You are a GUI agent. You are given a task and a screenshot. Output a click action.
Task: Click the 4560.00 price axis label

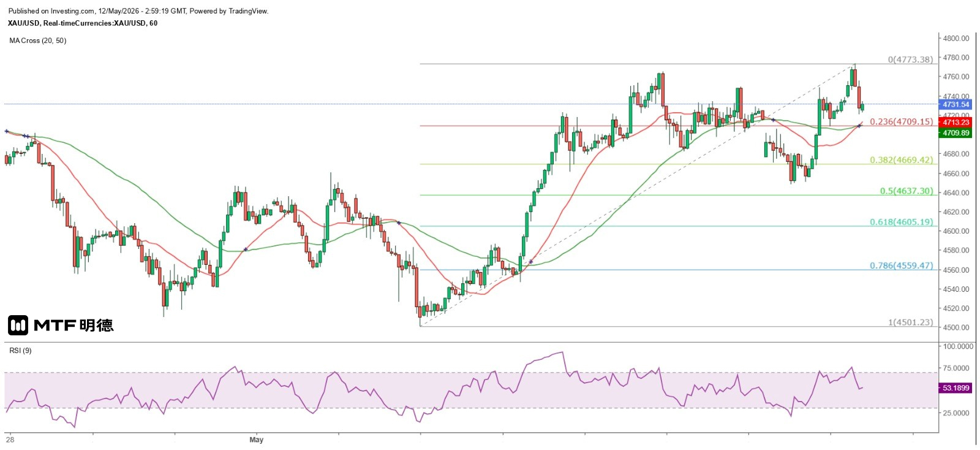tap(956, 270)
